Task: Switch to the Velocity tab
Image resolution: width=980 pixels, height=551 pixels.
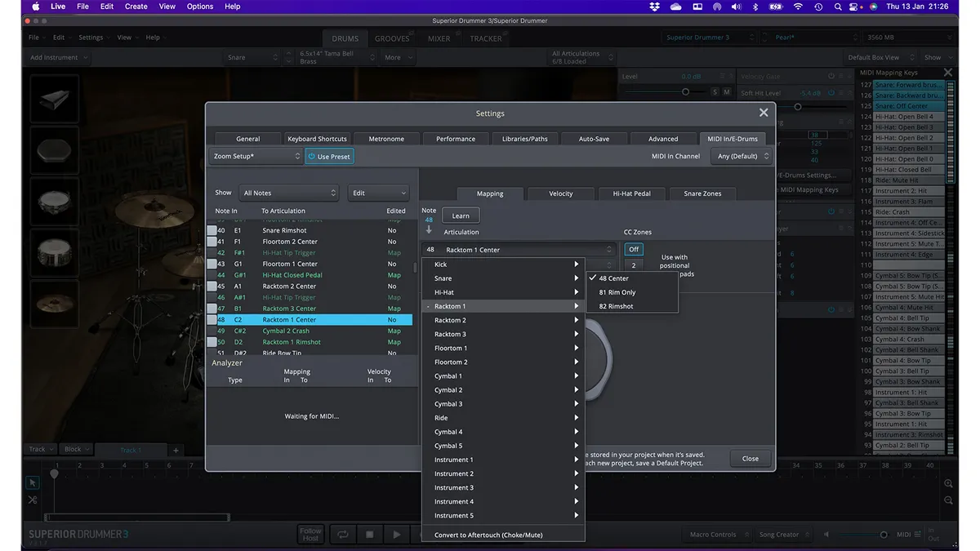Action: [560, 193]
